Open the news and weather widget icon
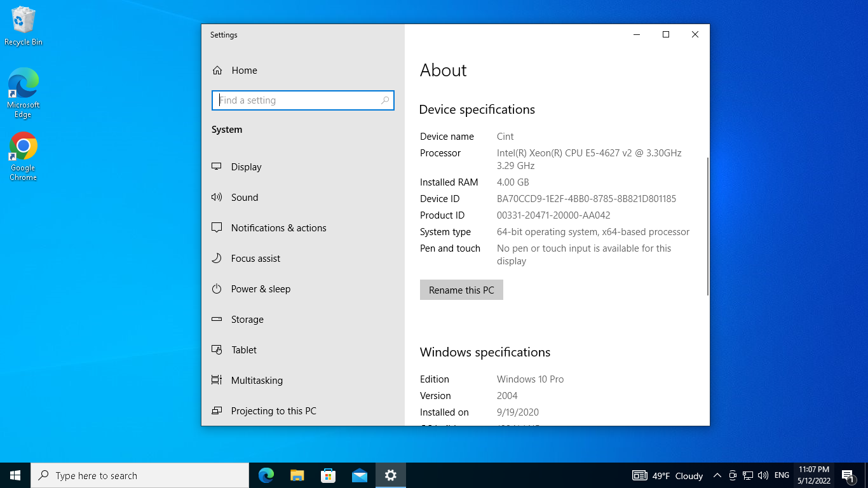Viewport: 868px width, 488px height. click(639, 475)
